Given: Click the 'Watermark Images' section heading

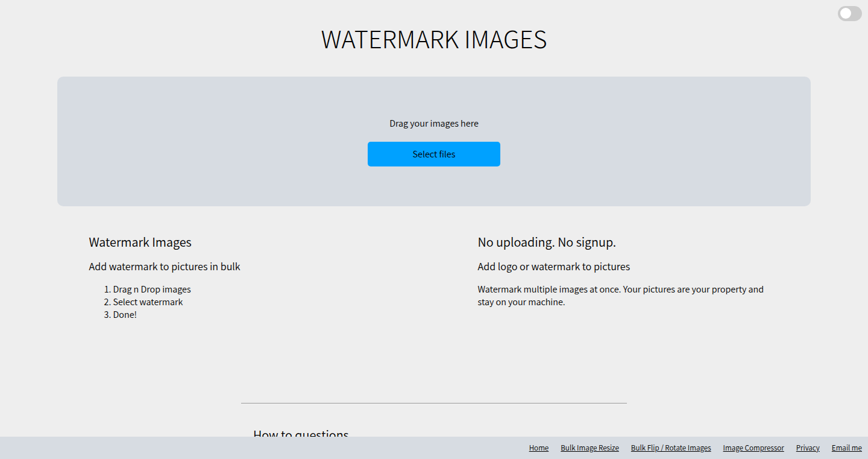Looking at the screenshot, I should pos(140,242).
